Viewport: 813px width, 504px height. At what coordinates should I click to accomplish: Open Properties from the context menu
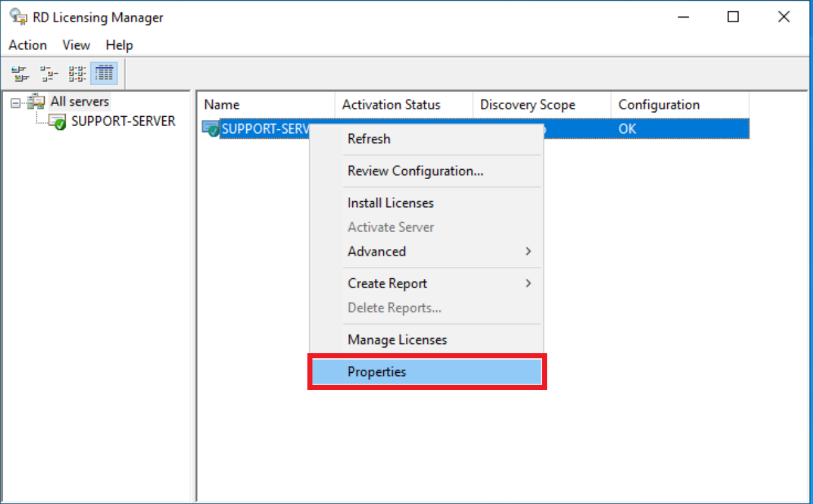[x=427, y=372]
